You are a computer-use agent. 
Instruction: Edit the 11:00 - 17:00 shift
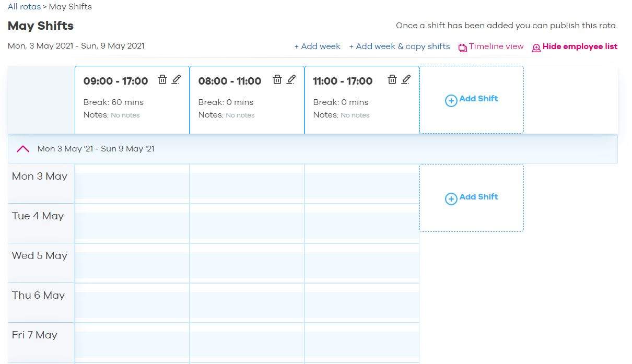pos(406,79)
